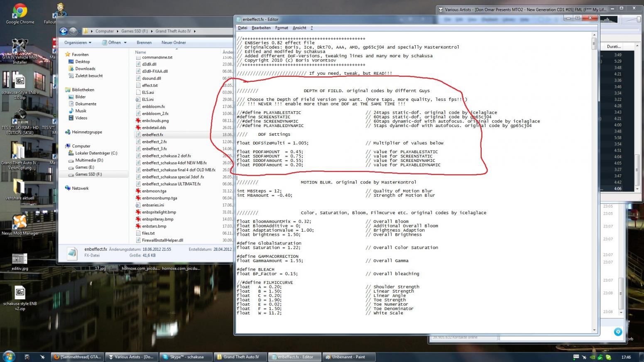The width and height of the screenshot is (644, 362).
Task: Click the Explorer forward arrow button
Action: tap(73, 31)
